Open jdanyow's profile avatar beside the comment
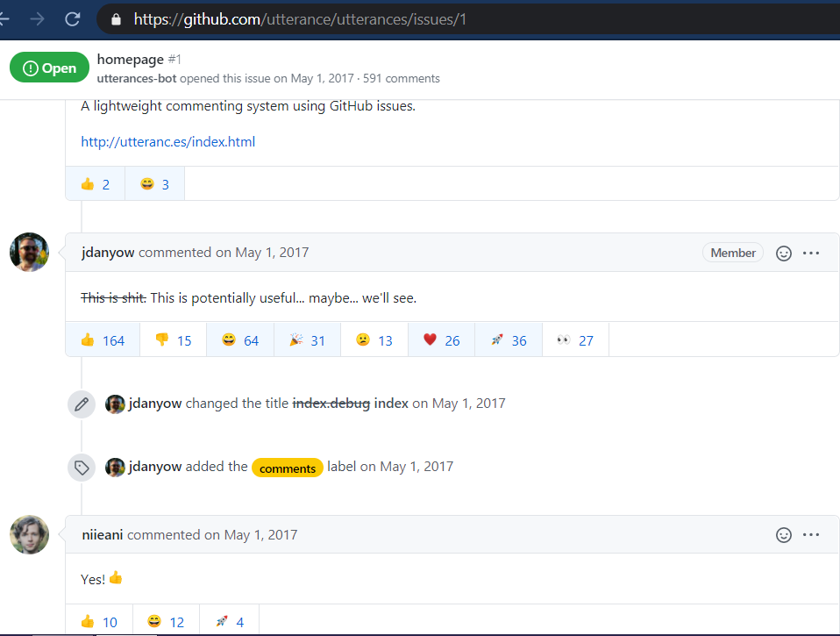This screenshot has width=840, height=636. [x=30, y=252]
